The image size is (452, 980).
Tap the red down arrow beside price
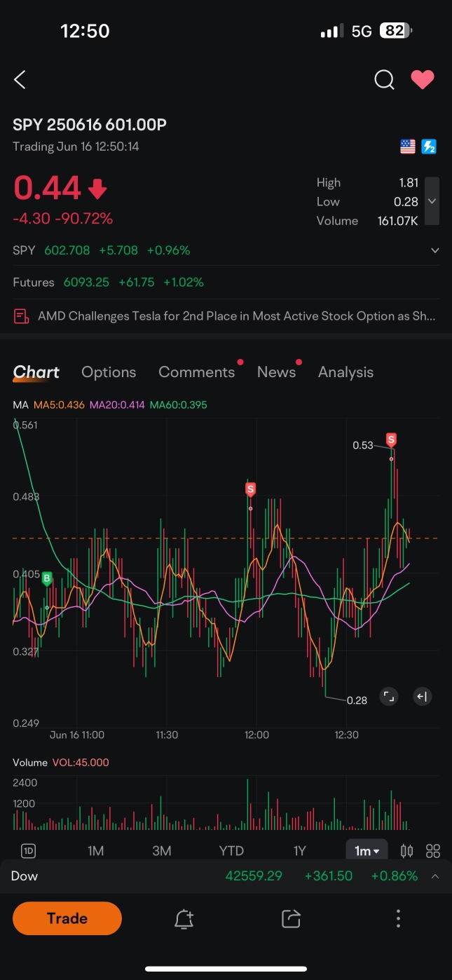(x=97, y=189)
